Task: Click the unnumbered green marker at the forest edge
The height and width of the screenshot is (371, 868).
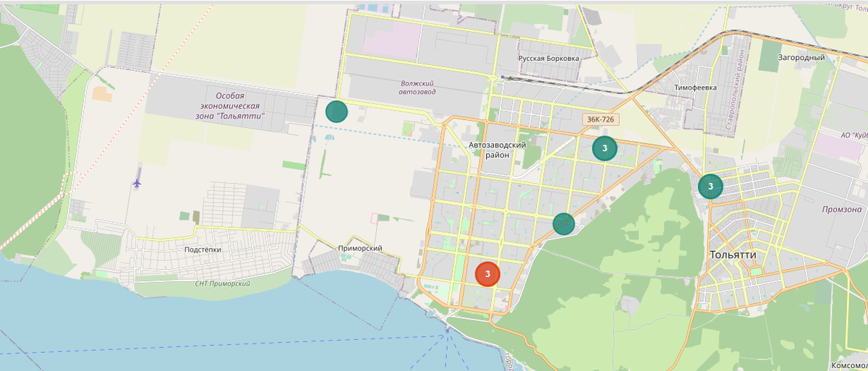Action: pyautogui.click(x=563, y=223)
